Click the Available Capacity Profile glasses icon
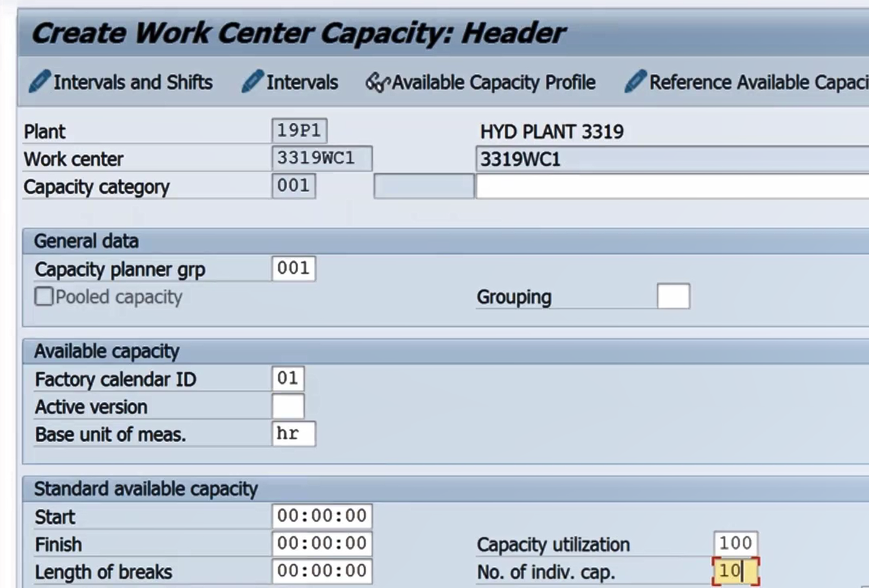Viewport: 869px width, 588px height. pos(377,83)
